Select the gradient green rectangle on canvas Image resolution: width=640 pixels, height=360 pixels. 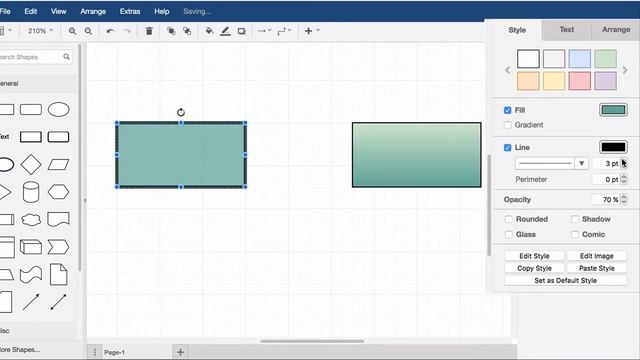pyautogui.click(x=417, y=155)
